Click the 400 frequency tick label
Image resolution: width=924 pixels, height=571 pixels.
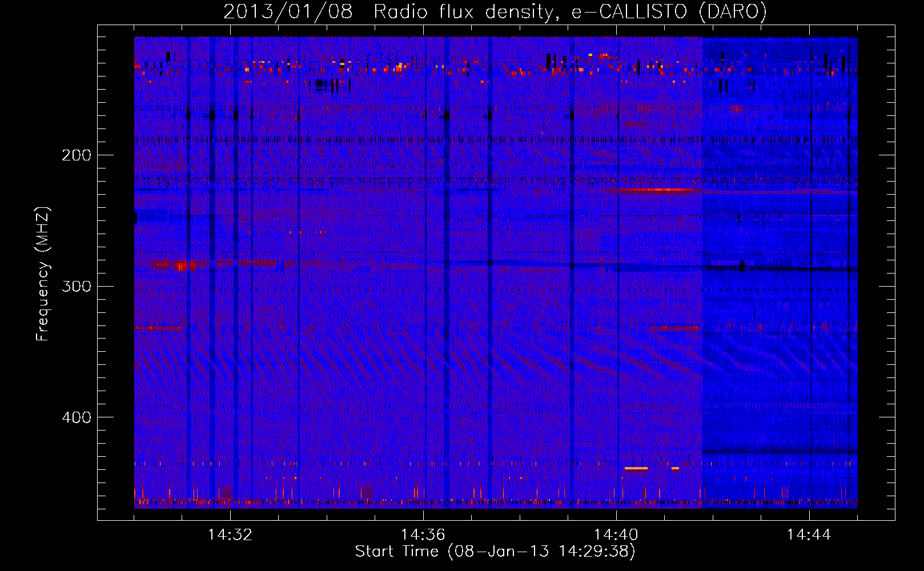77,417
